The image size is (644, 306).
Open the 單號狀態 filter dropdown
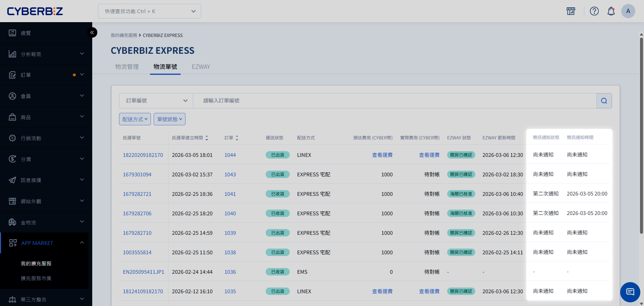click(169, 119)
